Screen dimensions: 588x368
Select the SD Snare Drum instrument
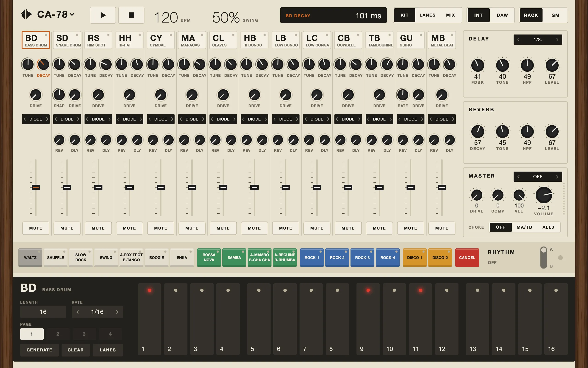point(67,40)
